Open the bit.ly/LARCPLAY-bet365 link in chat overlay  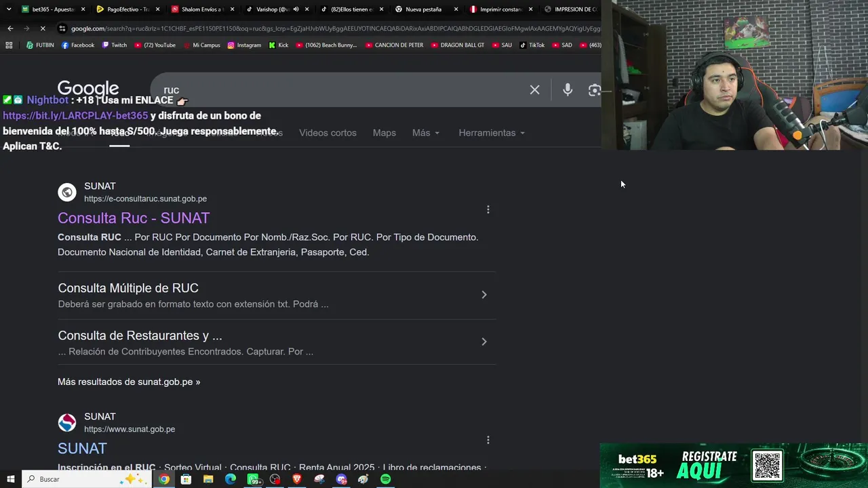[75, 116]
